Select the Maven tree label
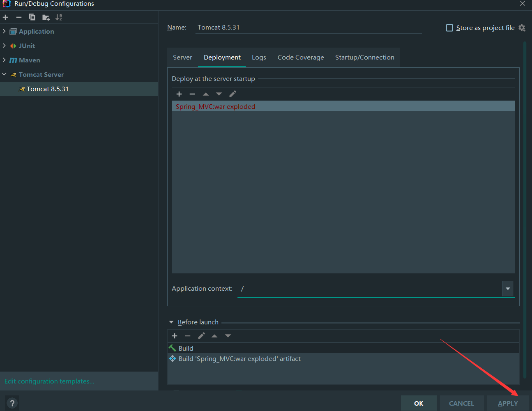 coord(30,60)
